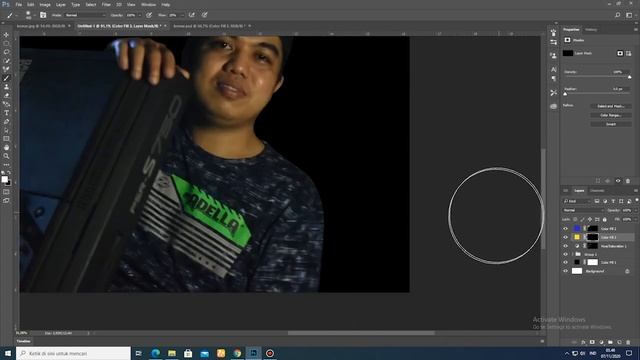Filter layers by pixel layer icon
This screenshot has height=360, width=640.
pyautogui.click(x=597, y=201)
